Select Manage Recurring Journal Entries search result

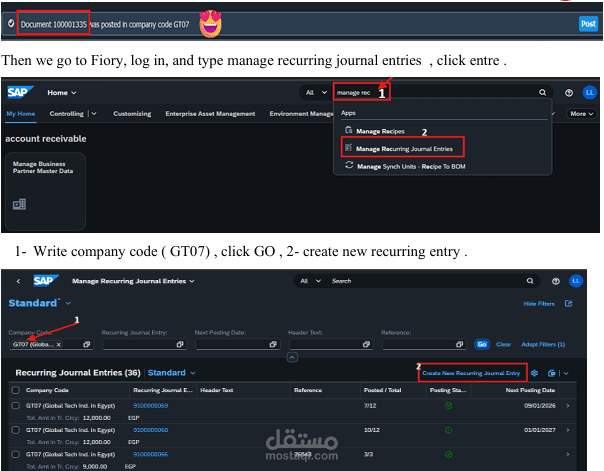point(403,148)
